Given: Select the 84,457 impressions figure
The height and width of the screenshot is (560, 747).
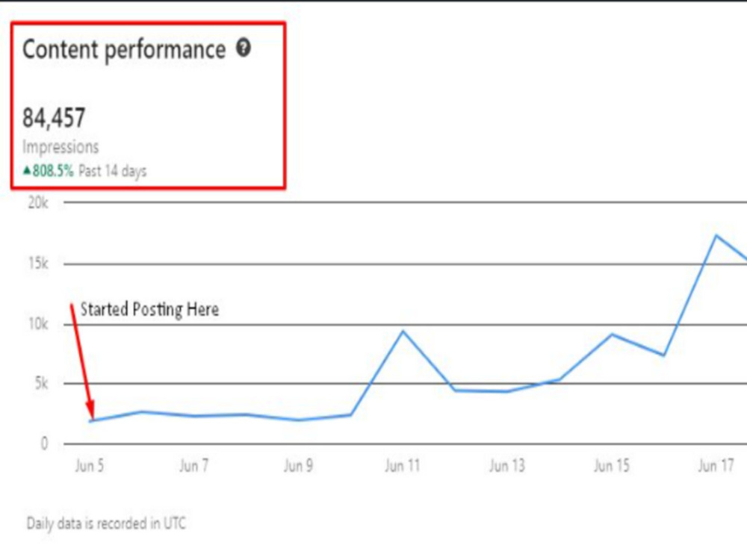Looking at the screenshot, I should 54,118.
